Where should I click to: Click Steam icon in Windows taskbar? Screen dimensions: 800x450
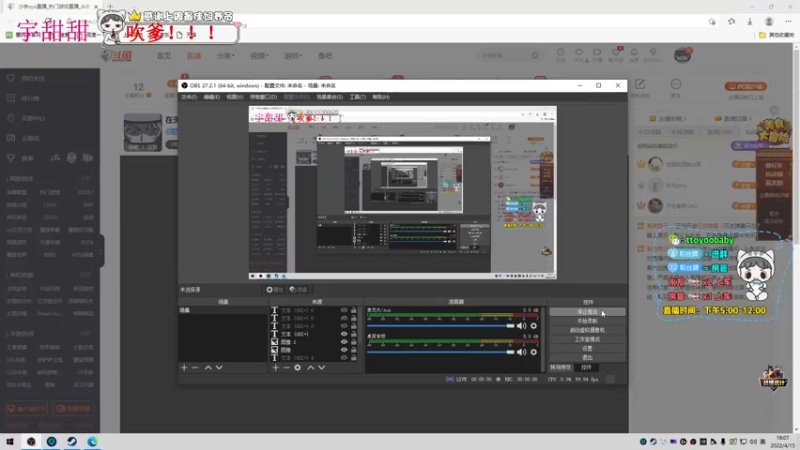(72, 441)
